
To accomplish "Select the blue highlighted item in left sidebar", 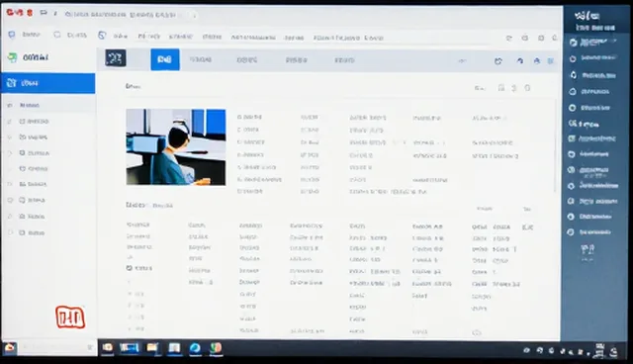I will (x=48, y=83).
